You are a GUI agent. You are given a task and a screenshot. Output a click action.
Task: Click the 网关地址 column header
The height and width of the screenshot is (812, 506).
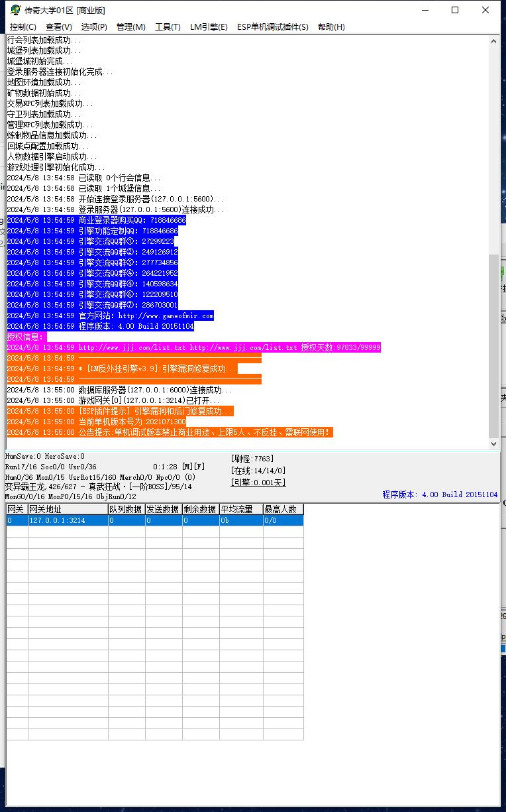[x=68, y=509]
